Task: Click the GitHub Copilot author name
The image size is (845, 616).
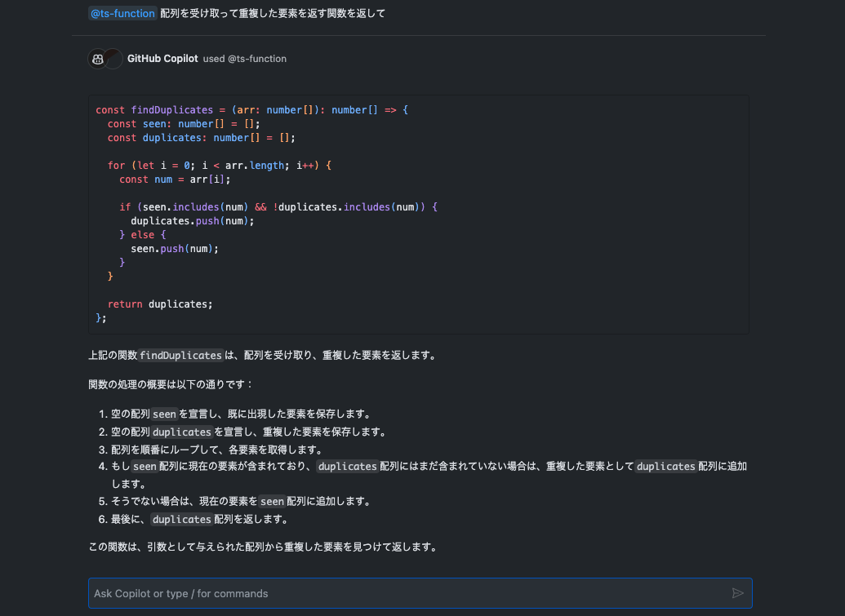Action: pyautogui.click(x=162, y=59)
